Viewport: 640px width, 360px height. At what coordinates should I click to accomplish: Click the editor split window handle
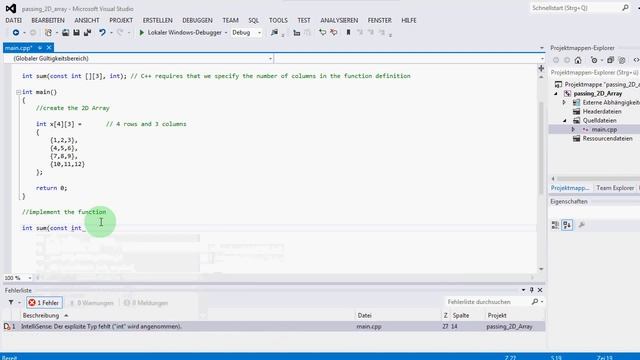click(x=541, y=68)
